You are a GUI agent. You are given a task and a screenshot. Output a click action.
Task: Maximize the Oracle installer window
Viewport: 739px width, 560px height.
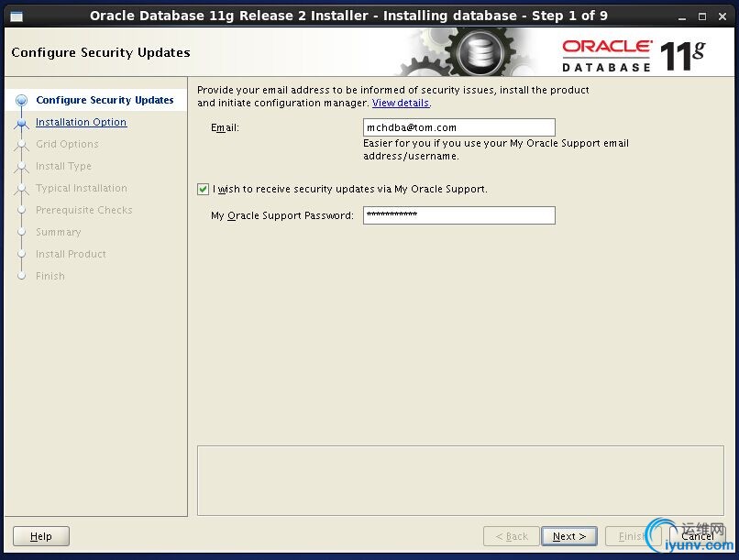point(702,16)
